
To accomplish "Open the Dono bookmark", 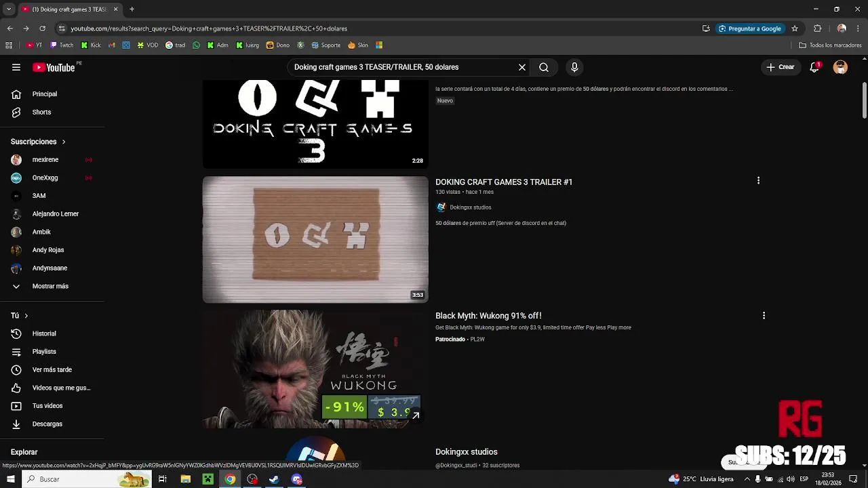I will coord(278,45).
